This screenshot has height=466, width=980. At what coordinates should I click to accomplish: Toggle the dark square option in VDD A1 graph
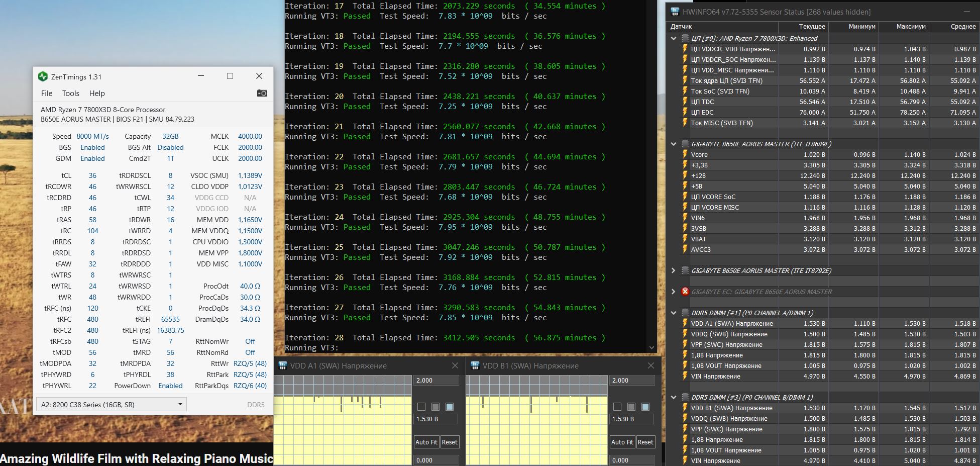(421, 407)
